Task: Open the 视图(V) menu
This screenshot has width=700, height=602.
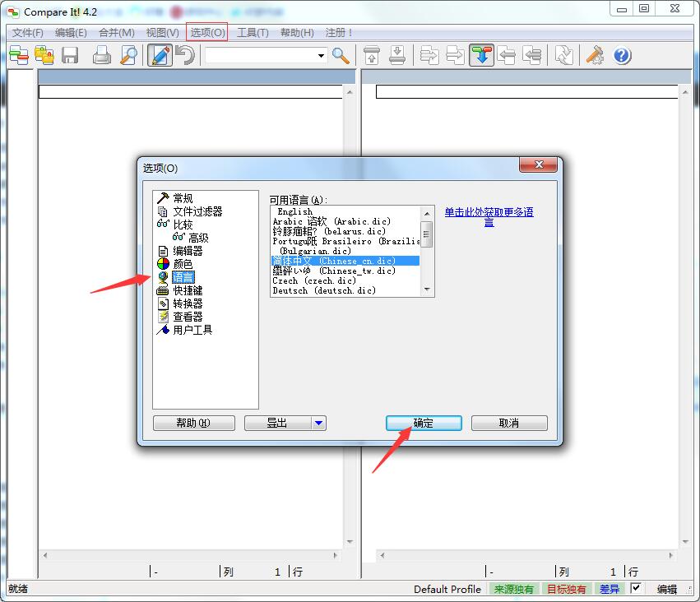Action: pyautogui.click(x=159, y=32)
